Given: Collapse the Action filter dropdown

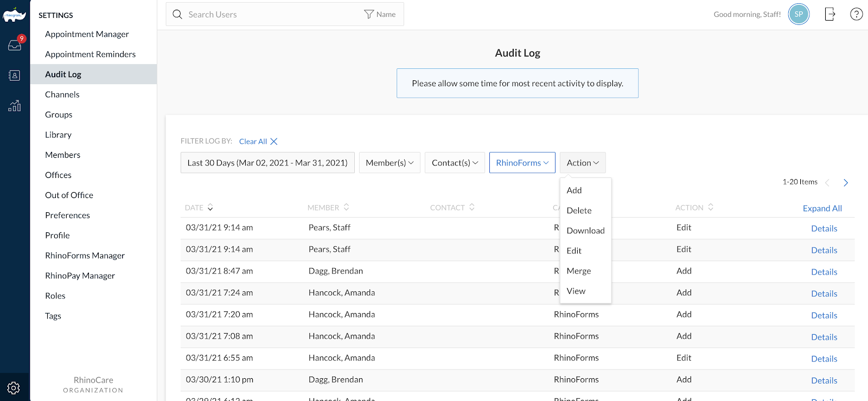Looking at the screenshot, I should [x=583, y=163].
